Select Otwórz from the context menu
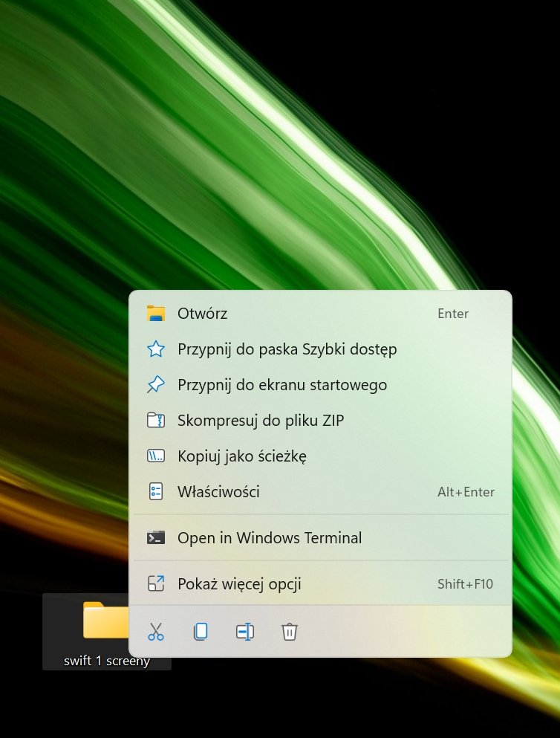The height and width of the screenshot is (738, 560). 320,314
